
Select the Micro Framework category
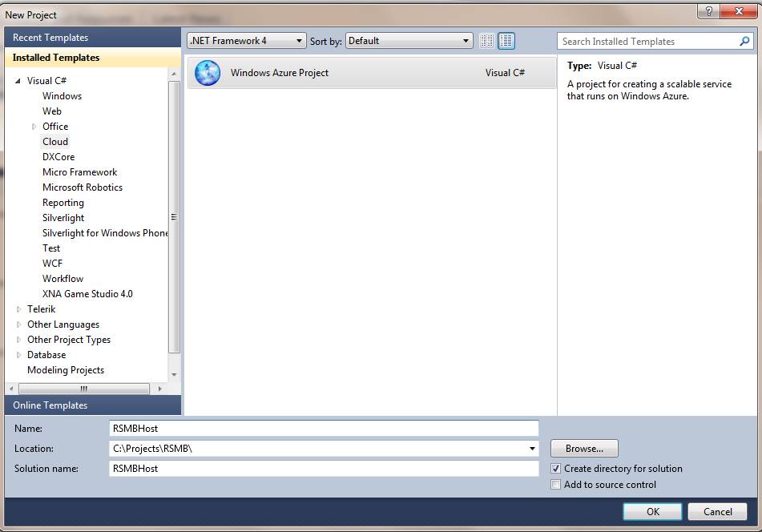(79, 172)
